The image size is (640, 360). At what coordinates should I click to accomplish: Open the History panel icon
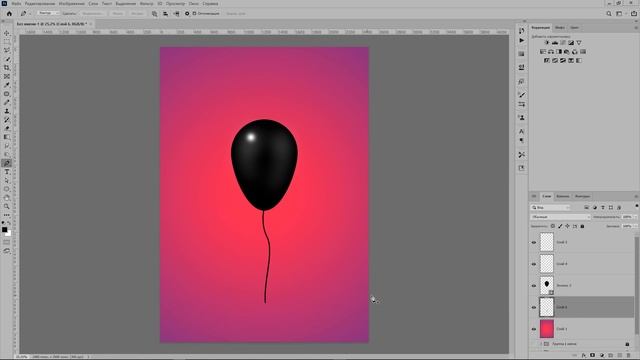[522, 31]
